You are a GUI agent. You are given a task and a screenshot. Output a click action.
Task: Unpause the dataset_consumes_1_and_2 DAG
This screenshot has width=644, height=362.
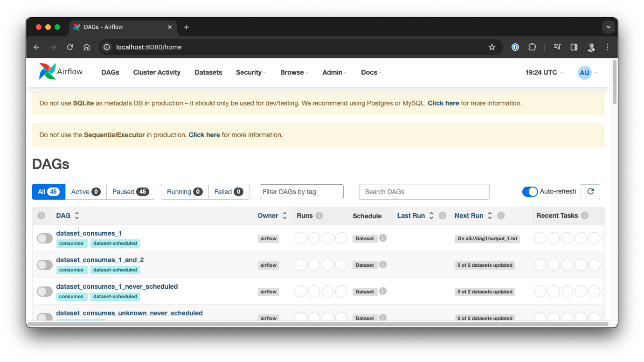click(x=44, y=265)
